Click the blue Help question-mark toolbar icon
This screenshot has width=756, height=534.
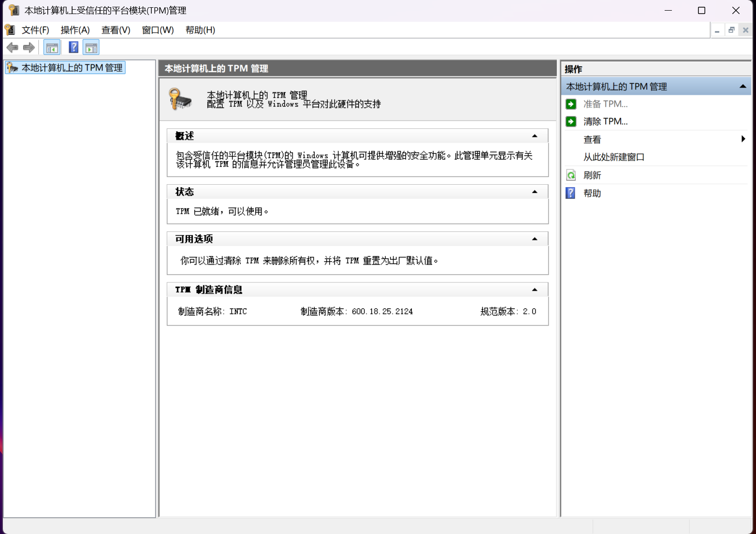click(x=73, y=47)
